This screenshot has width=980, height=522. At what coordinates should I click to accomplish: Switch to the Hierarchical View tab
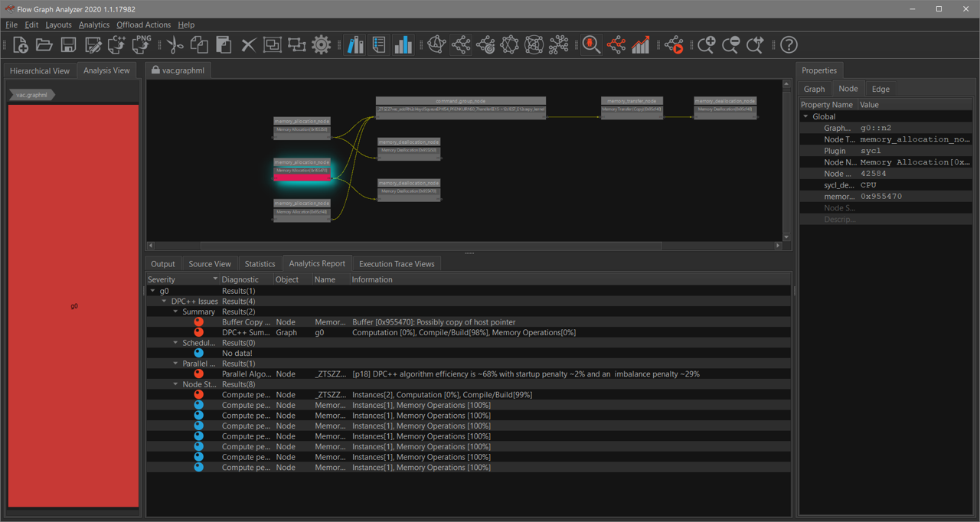[40, 70]
